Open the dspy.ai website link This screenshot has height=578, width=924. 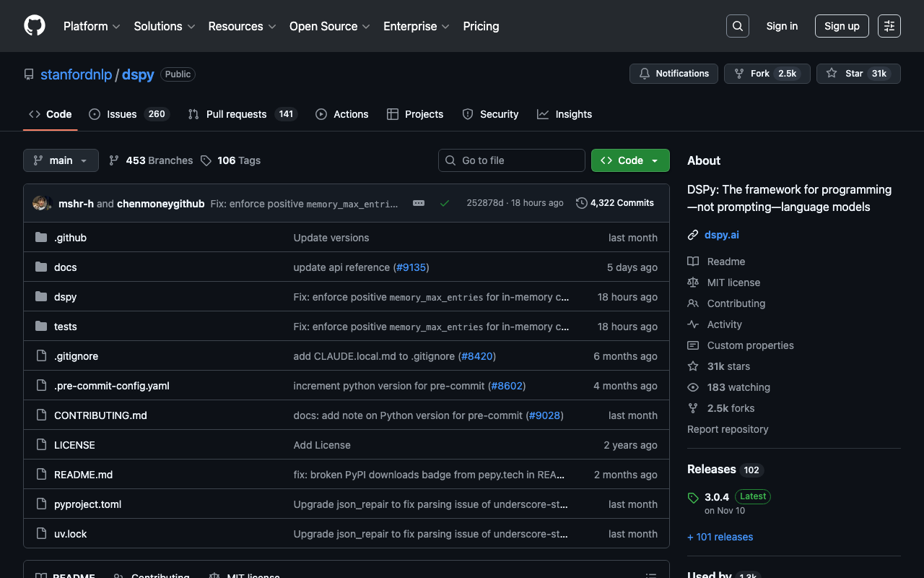point(721,235)
